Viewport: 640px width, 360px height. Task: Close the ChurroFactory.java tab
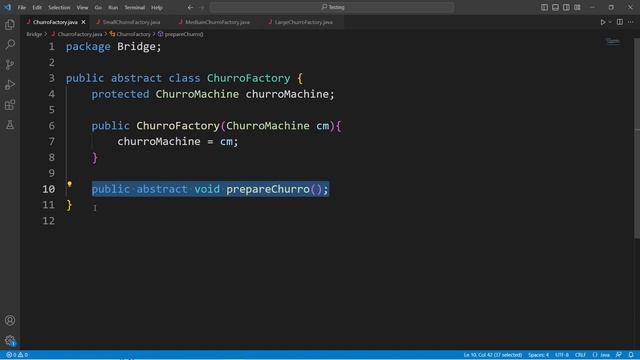click(83, 22)
